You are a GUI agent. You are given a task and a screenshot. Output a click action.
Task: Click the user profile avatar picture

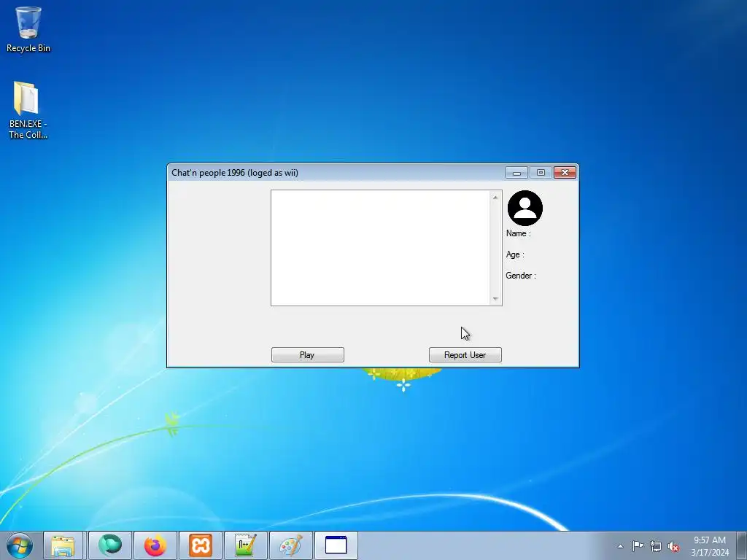[x=525, y=208]
